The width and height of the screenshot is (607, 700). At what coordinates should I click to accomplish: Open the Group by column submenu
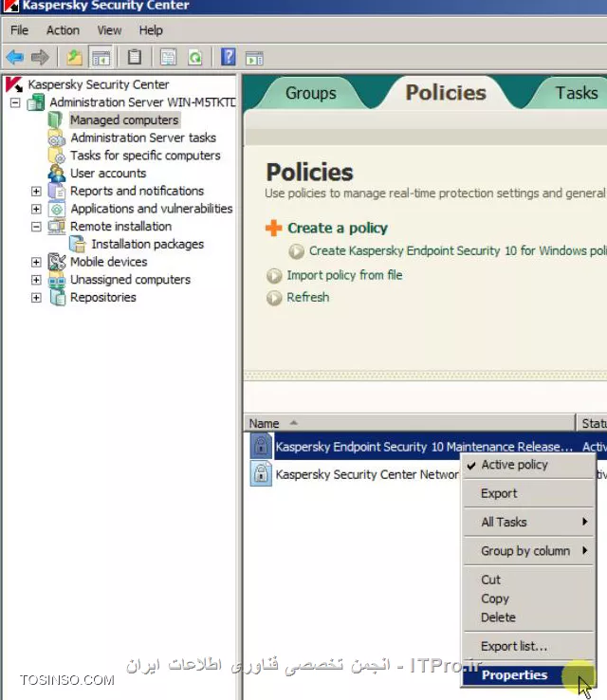click(x=529, y=551)
